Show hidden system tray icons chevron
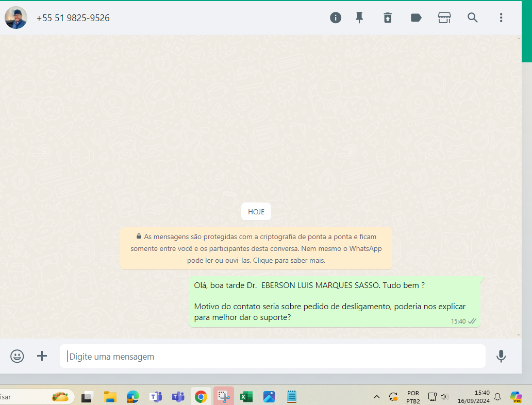This screenshot has width=532, height=405. [377, 397]
